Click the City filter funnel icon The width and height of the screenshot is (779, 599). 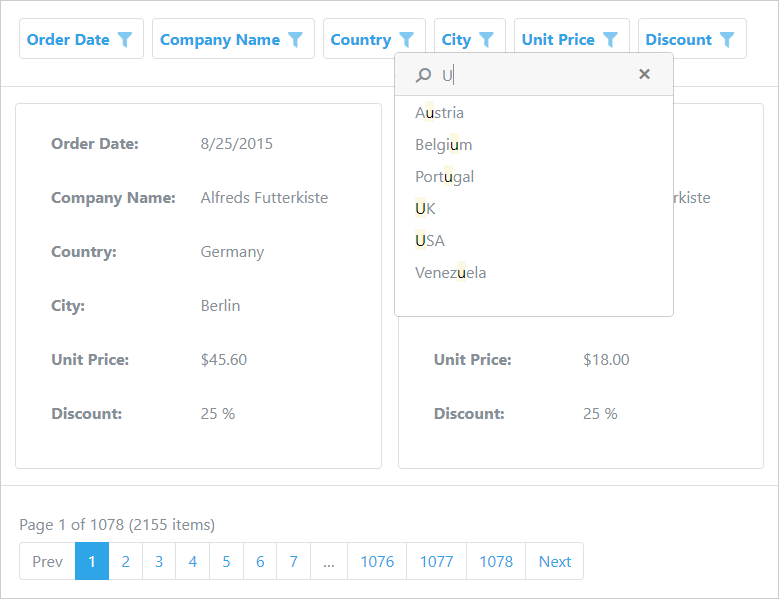486,39
